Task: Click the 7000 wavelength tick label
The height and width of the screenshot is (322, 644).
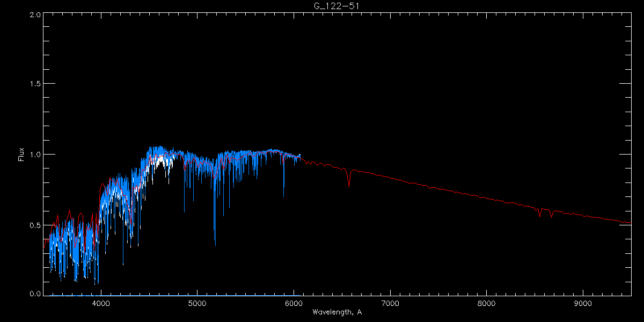Action: pos(390,304)
